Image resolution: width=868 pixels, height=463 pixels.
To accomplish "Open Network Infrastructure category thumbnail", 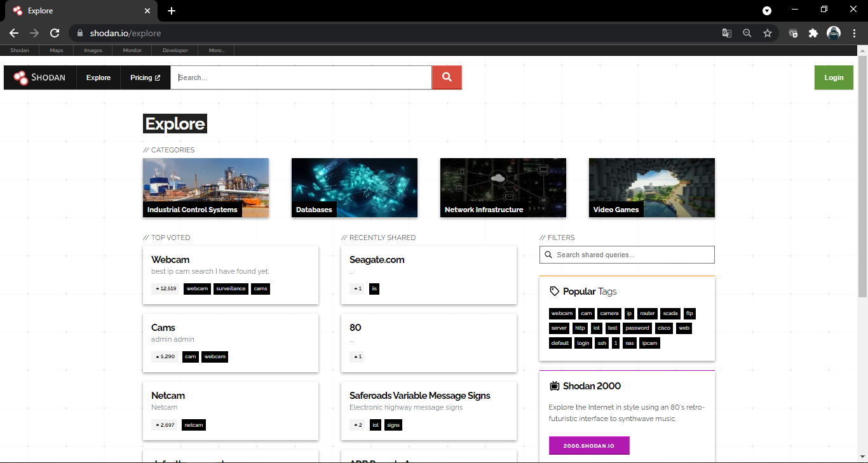I will coord(503,187).
